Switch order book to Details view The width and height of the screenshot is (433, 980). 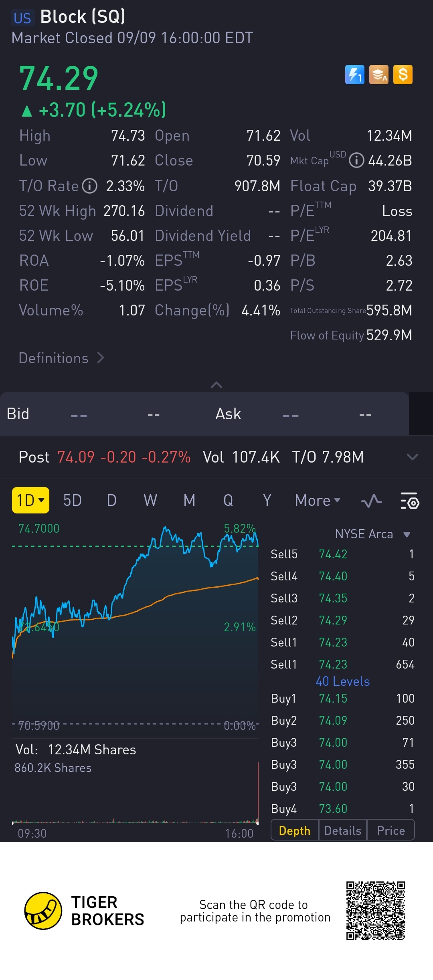[x=343, y=831]
